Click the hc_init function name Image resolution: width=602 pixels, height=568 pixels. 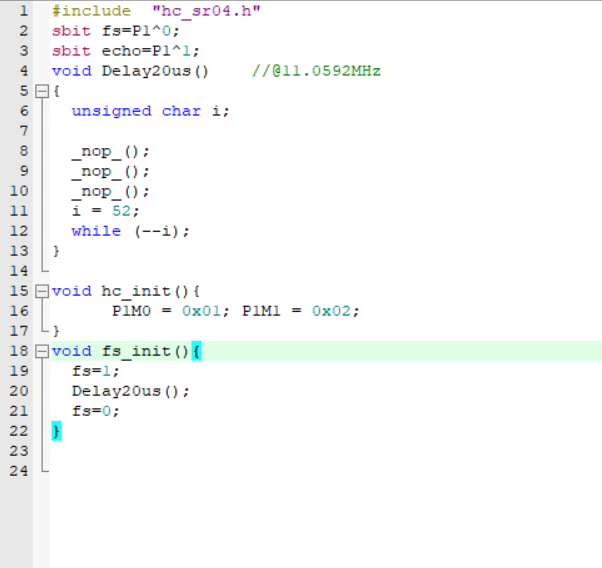click(x=136, y=291)
